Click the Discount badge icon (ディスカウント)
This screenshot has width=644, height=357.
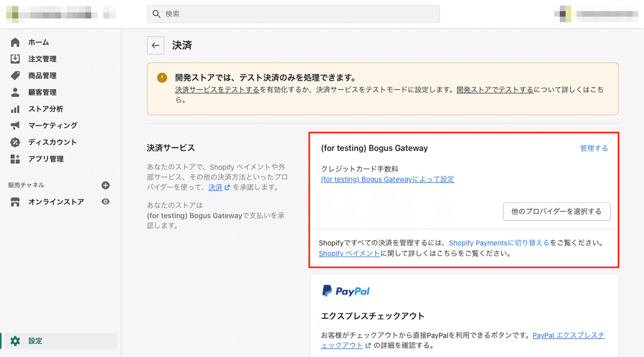point(15,142)
